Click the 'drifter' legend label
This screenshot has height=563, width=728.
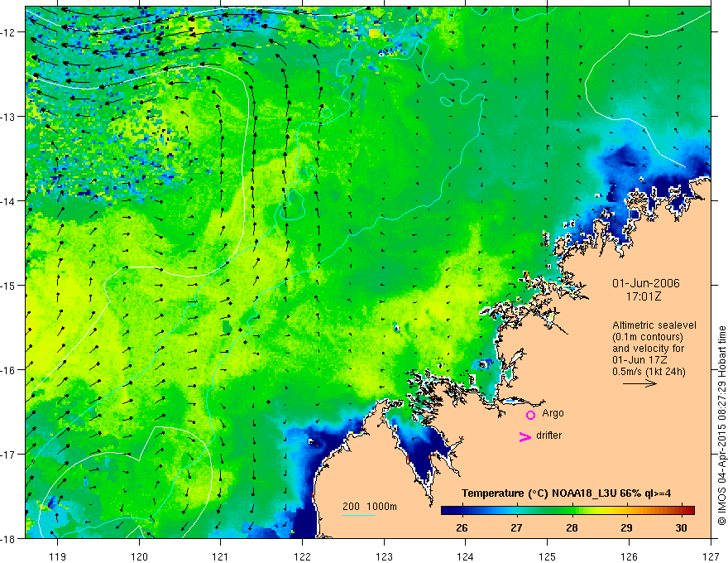548,435
